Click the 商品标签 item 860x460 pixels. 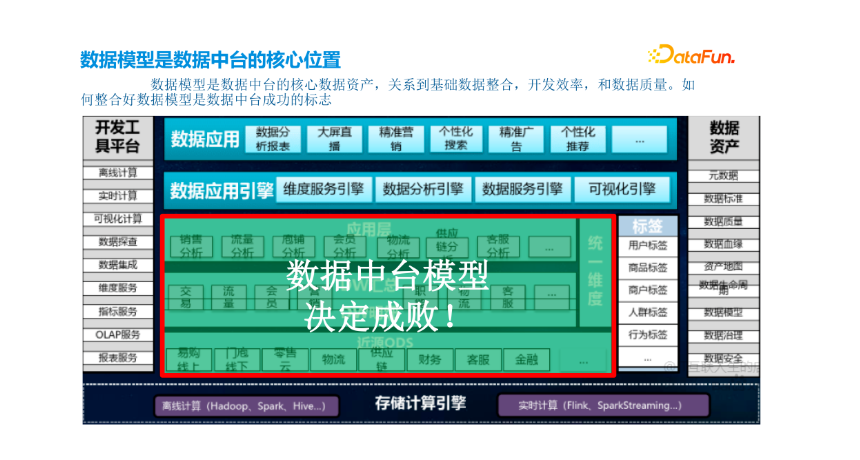(x=648, y=268)
